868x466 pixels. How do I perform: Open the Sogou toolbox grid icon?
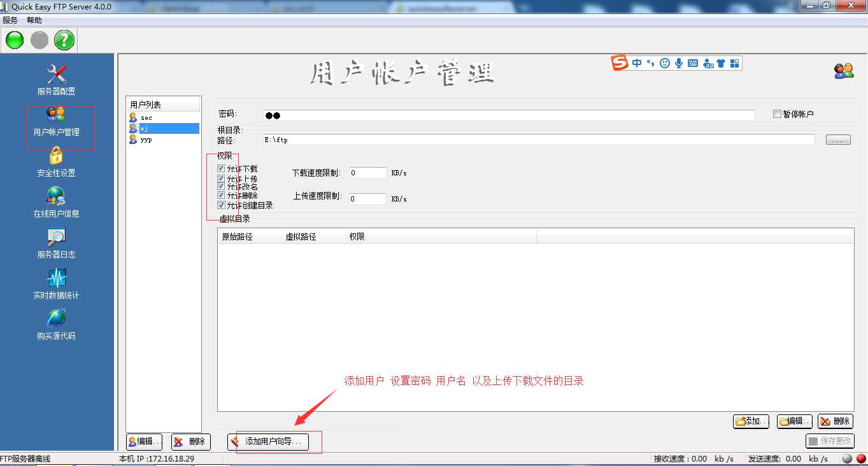click(734, 63)
